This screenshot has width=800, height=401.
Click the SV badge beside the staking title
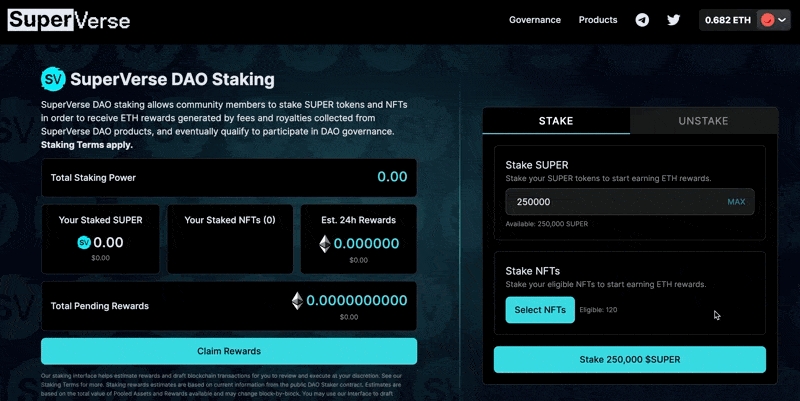click(53, 79)
